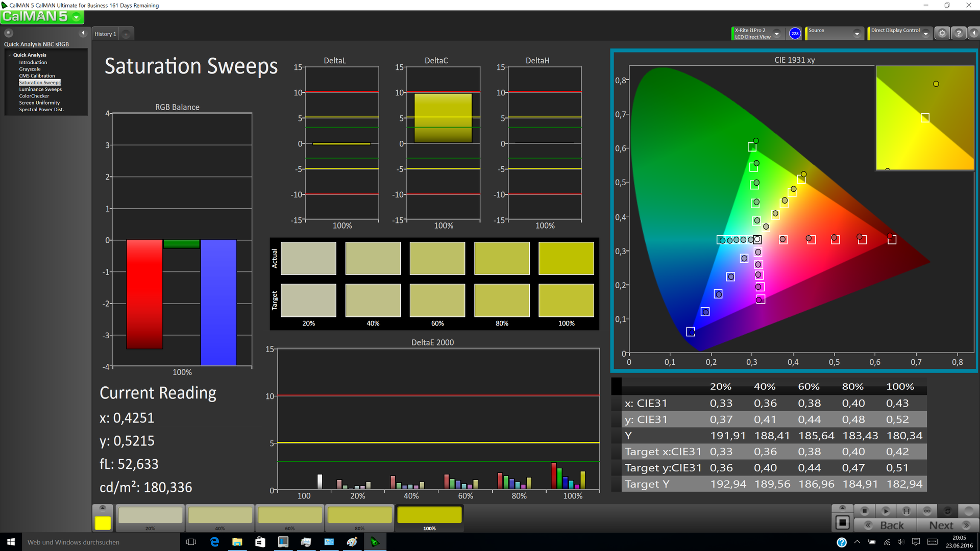Collapse the right toolbar arrow button
This screenshot has height=551, width=980.
(x=973, y=33)
